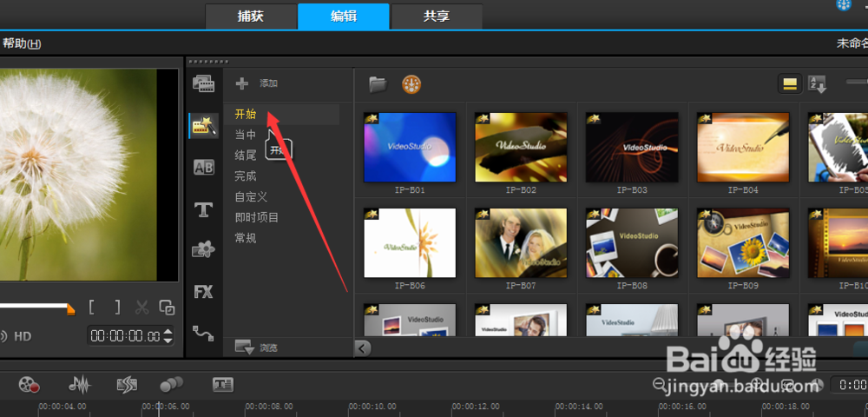The width and height of the screenshot is (868, 417).
Task: Select the 常规 category
Action: [246, 238]
